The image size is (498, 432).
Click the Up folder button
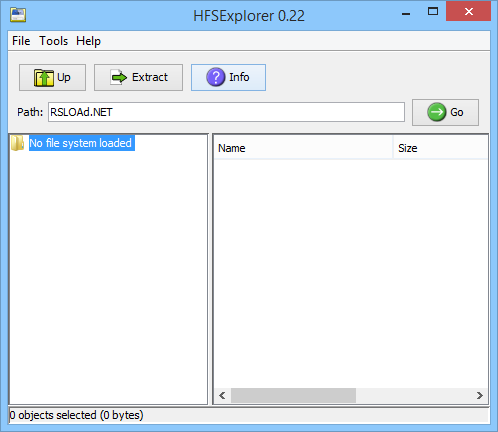click(52, 77)
